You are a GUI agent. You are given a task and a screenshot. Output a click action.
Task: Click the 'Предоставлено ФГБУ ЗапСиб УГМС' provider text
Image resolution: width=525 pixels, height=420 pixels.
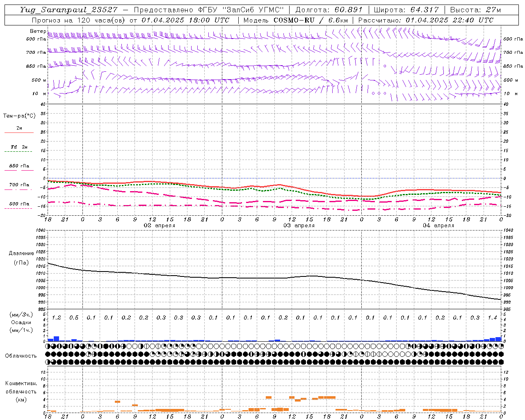click(209, 10)
